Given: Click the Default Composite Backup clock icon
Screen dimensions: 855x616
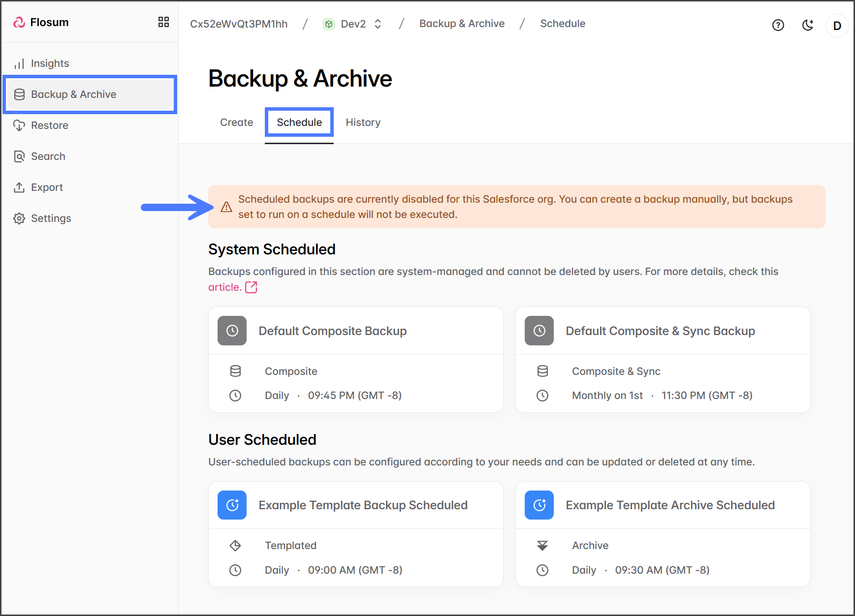Looking at the screenshot, I should click(x=232, y=331).
